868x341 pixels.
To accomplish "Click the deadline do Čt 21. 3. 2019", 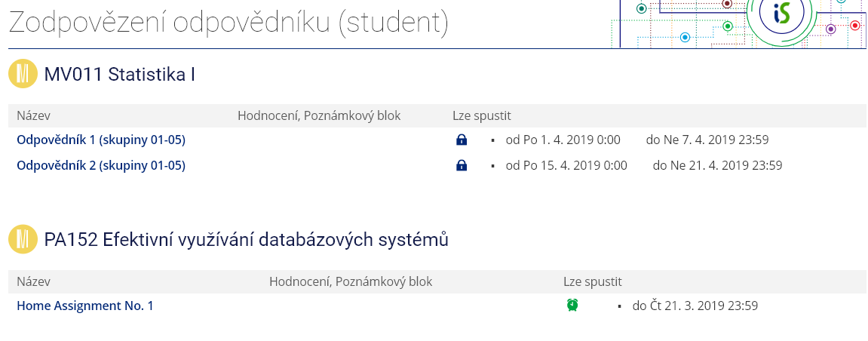I will [695, 306].
